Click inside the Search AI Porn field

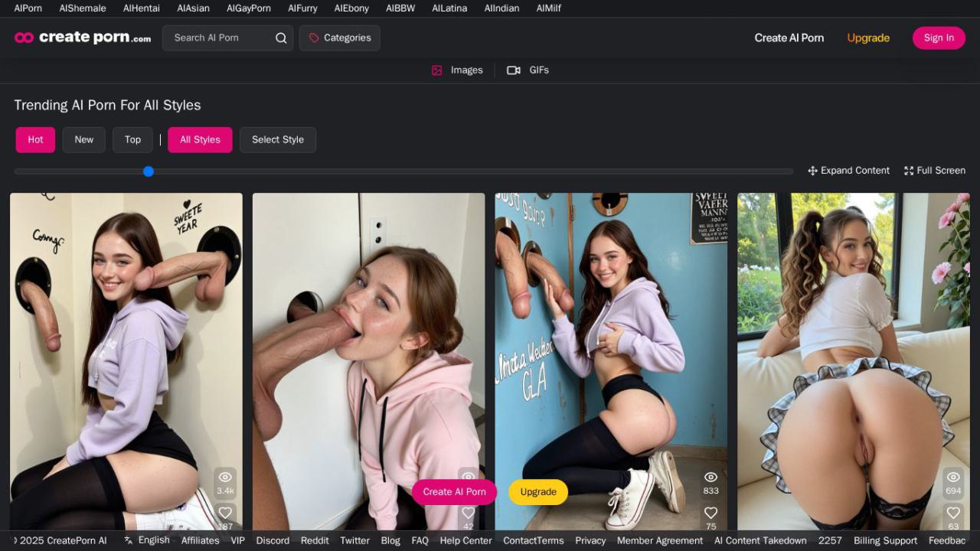click(218, 37)
